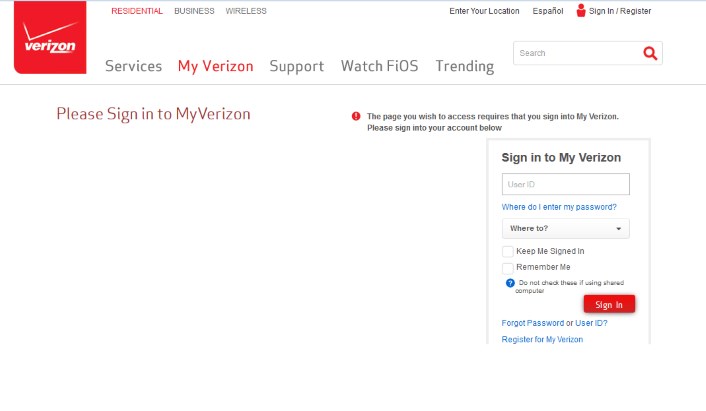Open the Business tab
706x411 pixels.
[194, 11]
